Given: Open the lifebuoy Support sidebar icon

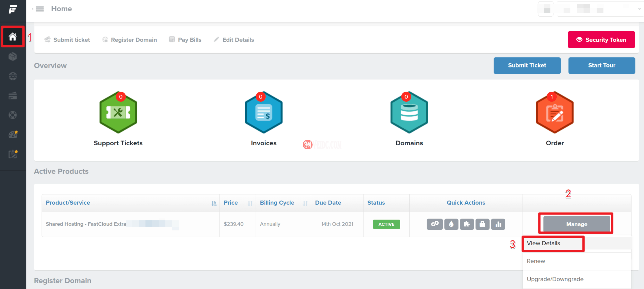Looking at the screenshot, I should [x=13, y=115].
